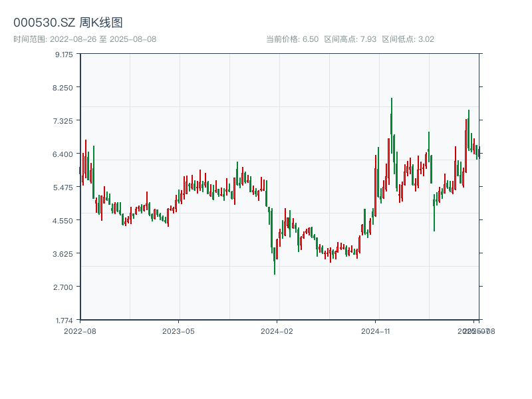Select the 时间范围 date range text
This screenshot has height=399, width=532.
tap(84, 39)
